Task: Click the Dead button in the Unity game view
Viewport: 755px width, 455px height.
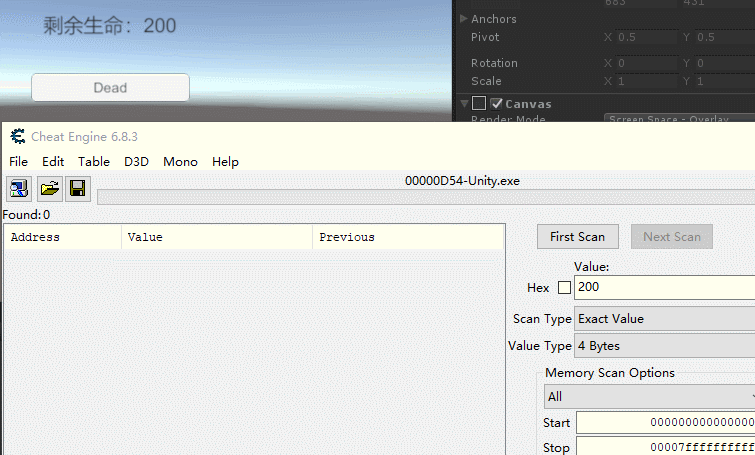Action: coord(110,88)
